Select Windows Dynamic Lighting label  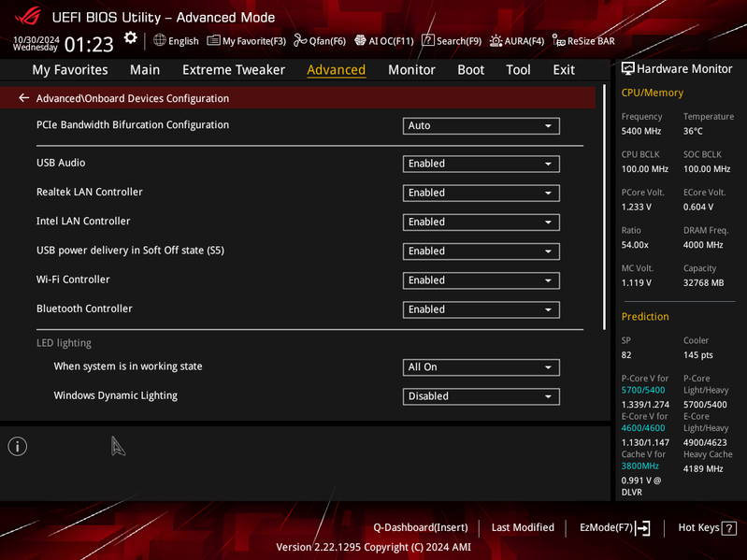115,395
